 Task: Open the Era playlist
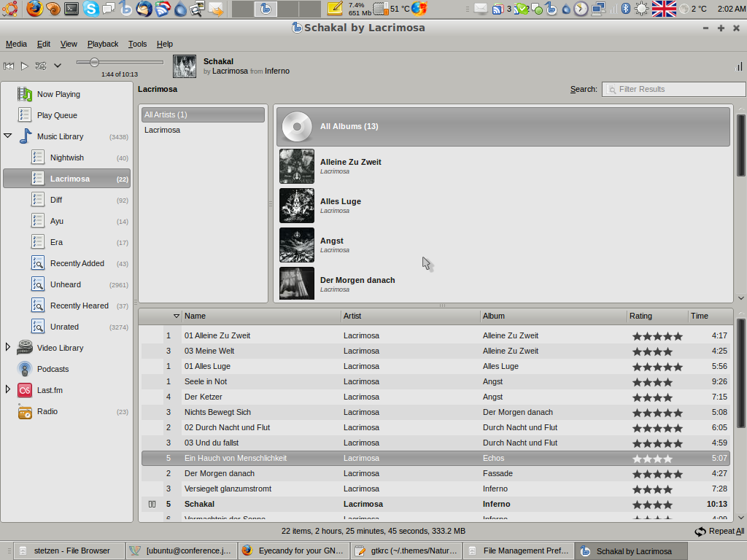tap(66, 242)
